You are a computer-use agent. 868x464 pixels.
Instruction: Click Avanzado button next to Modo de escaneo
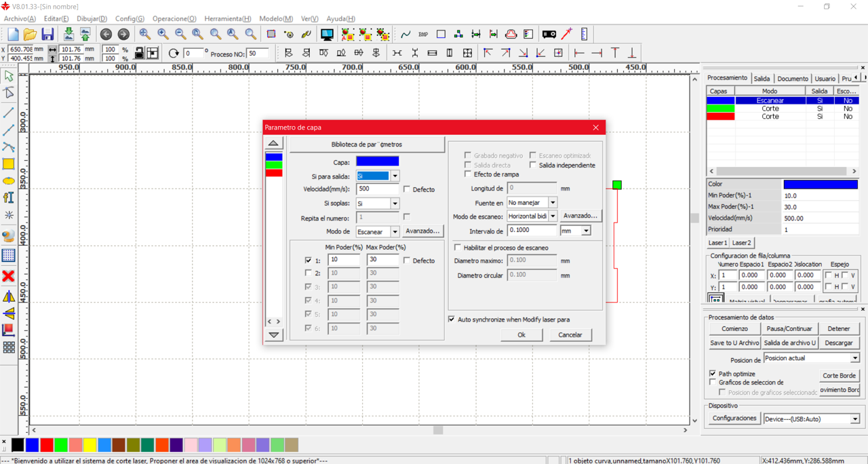point(580,216)
